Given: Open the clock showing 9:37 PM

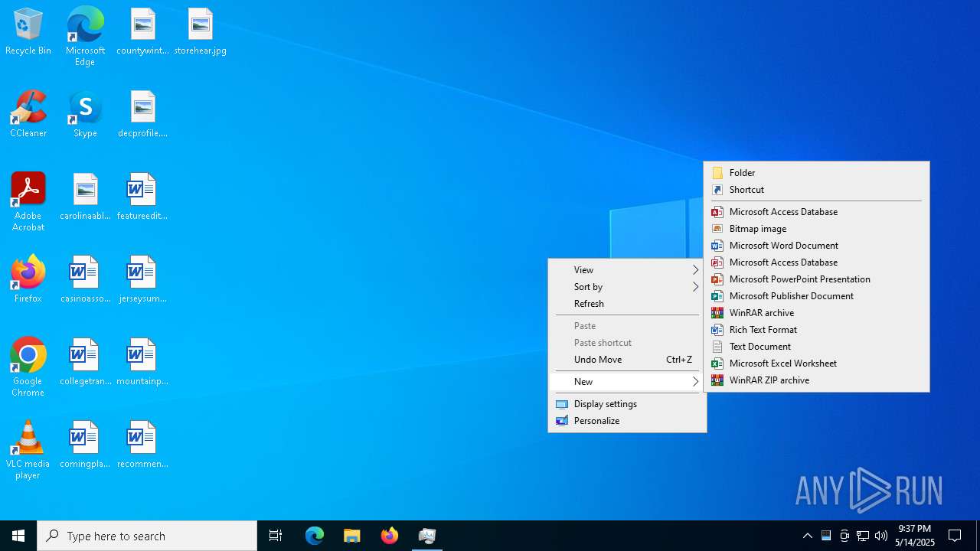Looking at the screenshot, I should [x=916, y=536].
